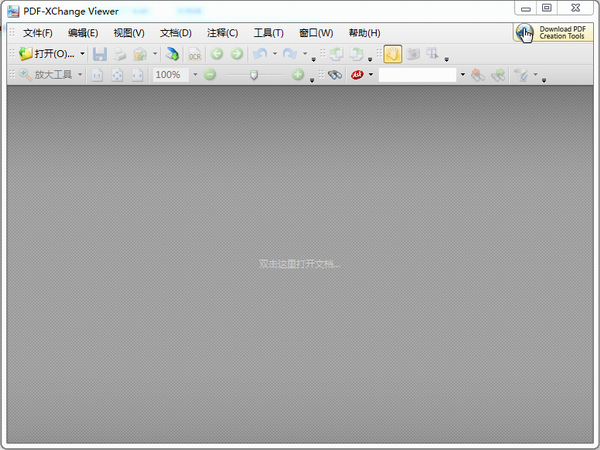Click the green next view arrow
The height and width of the screenshot is (450, 600).
[x=236, y=54]
